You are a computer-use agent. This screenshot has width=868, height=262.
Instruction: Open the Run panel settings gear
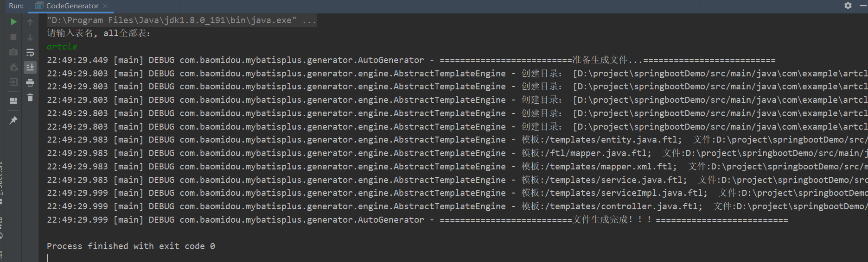(848, 6)
